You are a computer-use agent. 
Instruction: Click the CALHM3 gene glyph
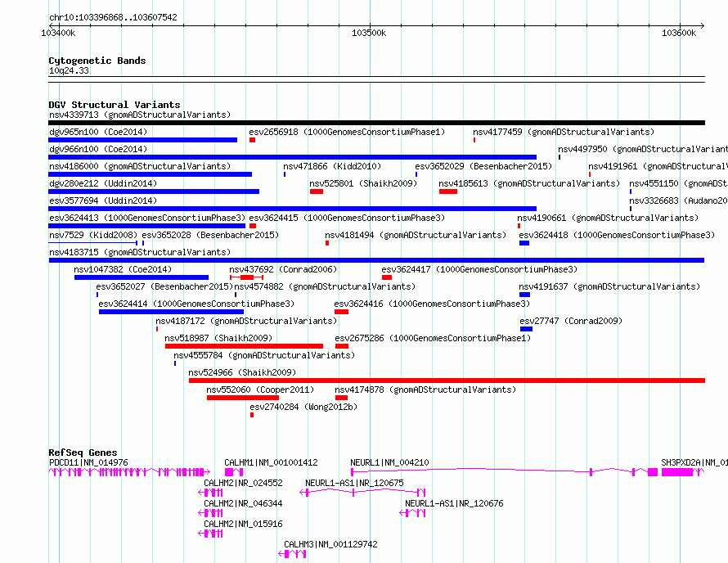coord(293,554)
